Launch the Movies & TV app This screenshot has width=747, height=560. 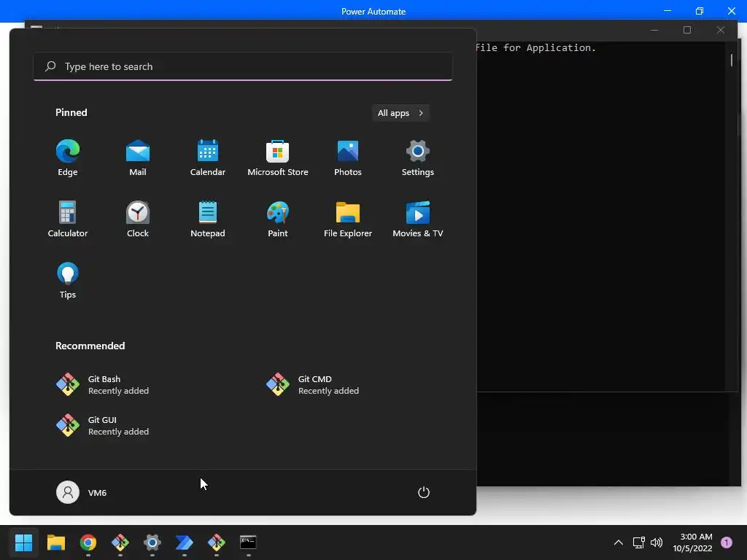coord(418,219)
